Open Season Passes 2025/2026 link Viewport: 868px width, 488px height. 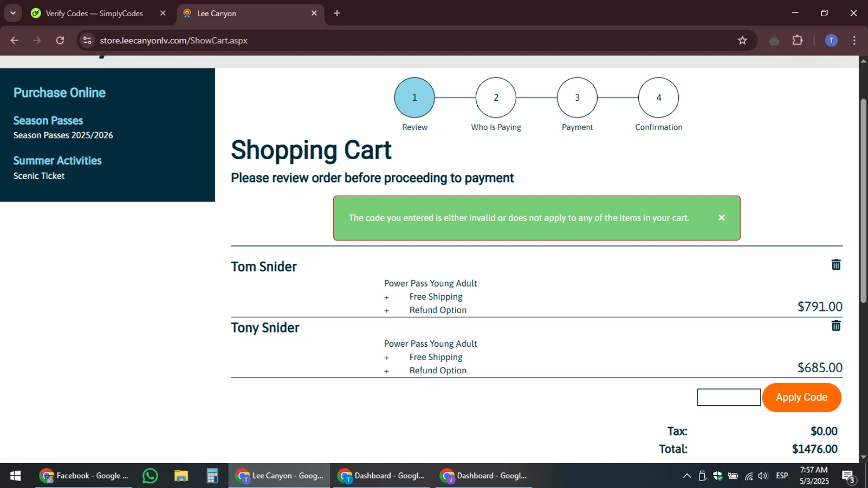[63, 135]
